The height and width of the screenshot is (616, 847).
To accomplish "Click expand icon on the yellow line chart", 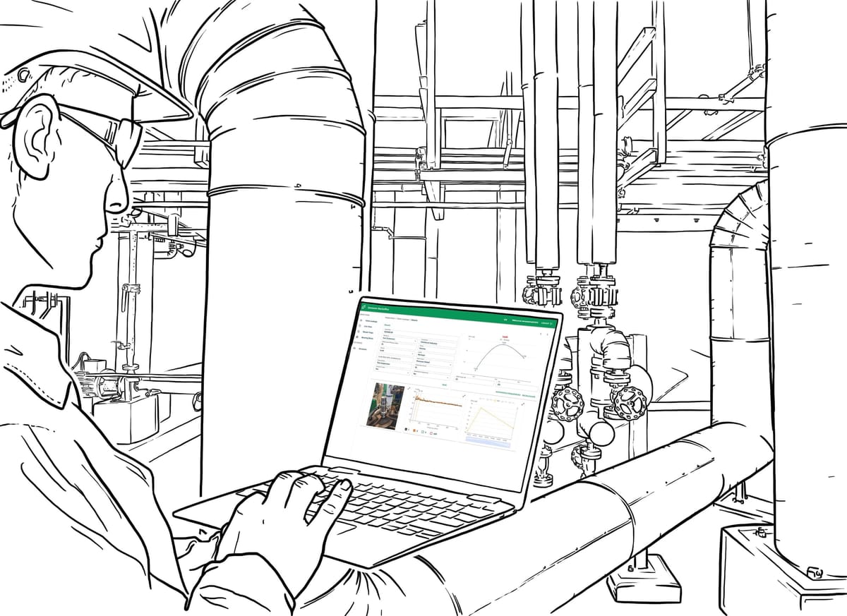I will tap(523, 404).
